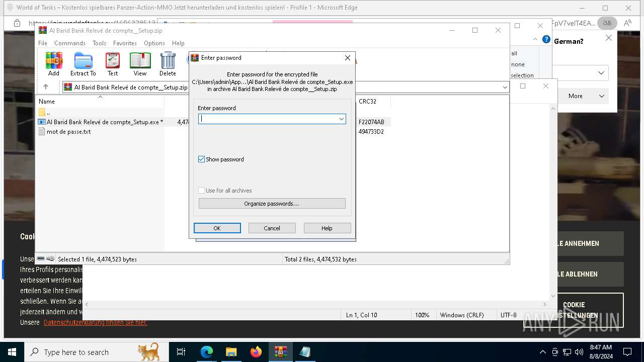Select the parent folder '..' entry

(x=48, y=113)
